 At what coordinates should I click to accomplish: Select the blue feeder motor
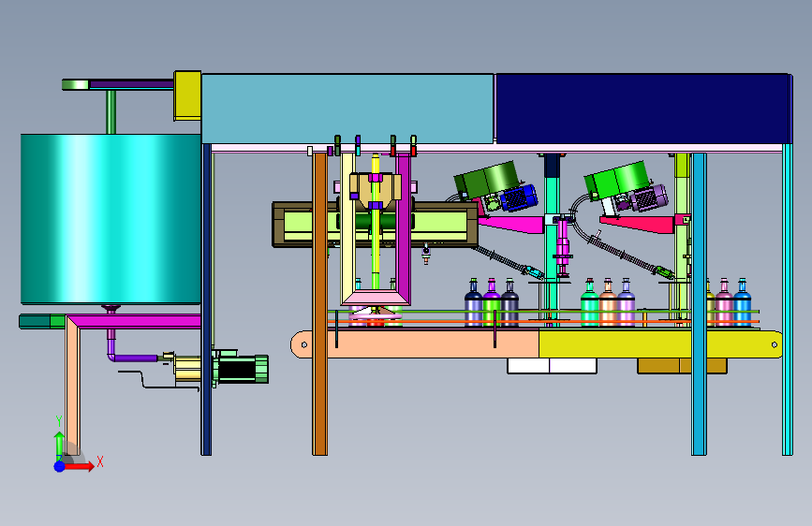pyautogui.click(x=520, y=197)
